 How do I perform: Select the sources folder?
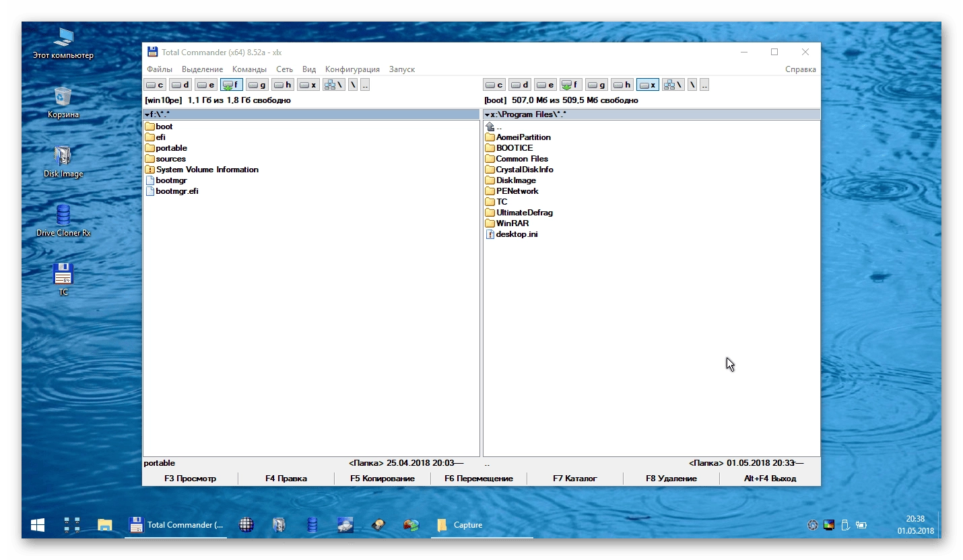point(166,159)
